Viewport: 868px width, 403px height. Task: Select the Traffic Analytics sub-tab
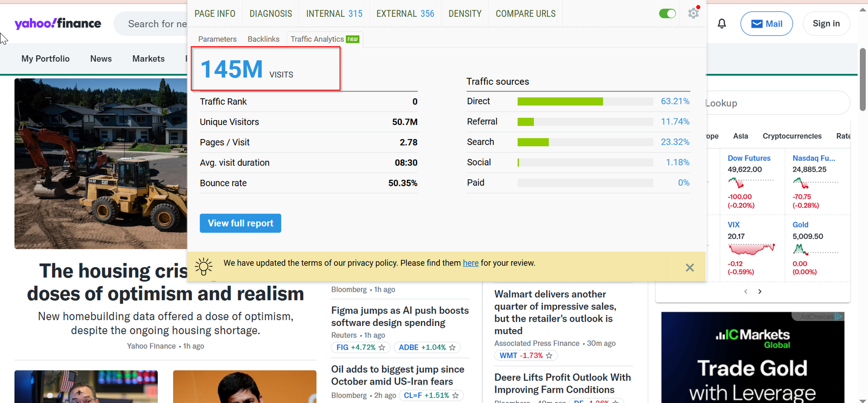point(324,39)
